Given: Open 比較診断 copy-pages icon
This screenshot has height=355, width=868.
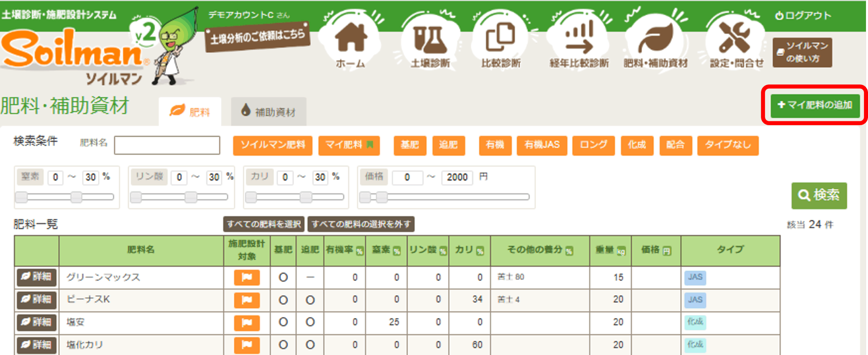Looking at the screenshot, I should click(500, 38).
